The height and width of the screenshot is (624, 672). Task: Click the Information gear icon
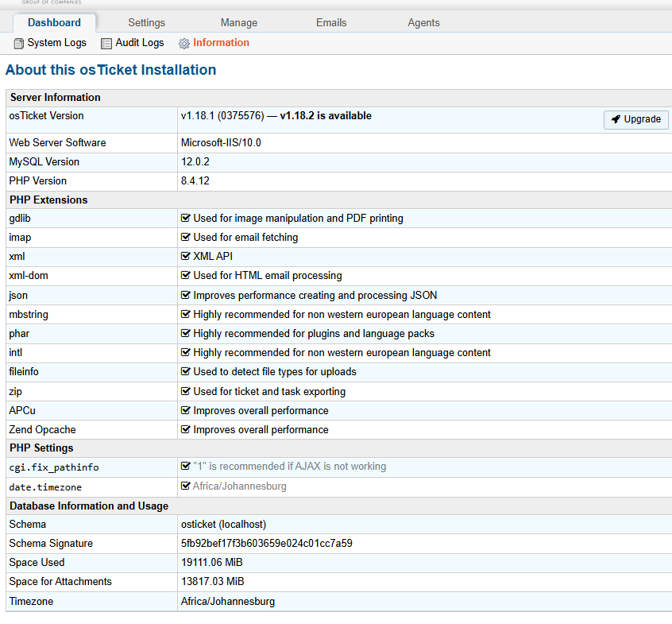(183, 44)
